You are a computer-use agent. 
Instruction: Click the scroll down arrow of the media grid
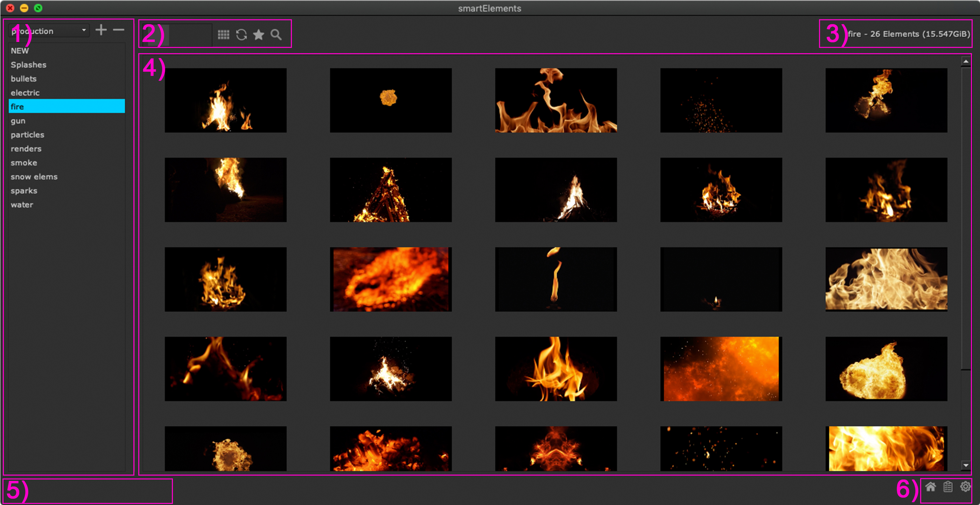point(966,465)
